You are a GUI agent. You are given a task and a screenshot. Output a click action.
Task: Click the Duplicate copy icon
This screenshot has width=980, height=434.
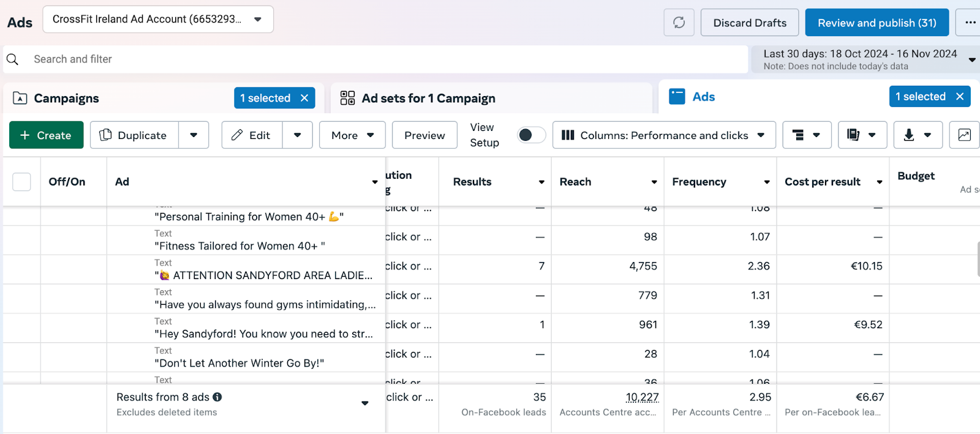click(x=105, y=135)
